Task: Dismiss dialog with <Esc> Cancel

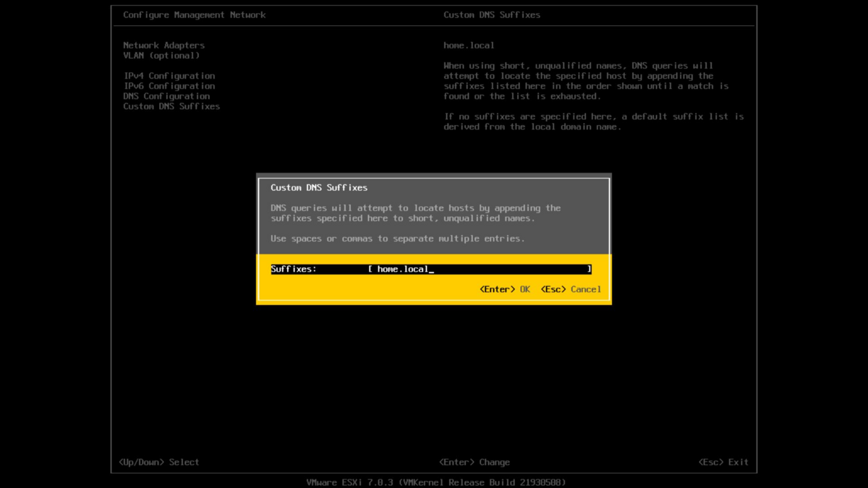Action: 571,289
